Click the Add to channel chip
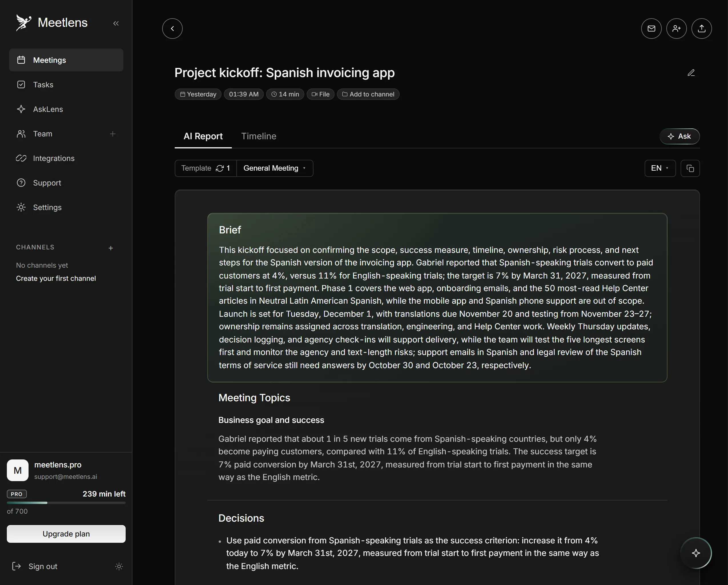Image resolution: width=728 pixels, height=585 pixels. pos(368,94)
